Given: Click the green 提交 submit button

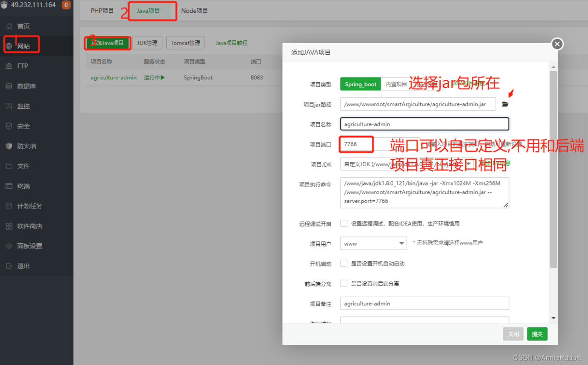Looking at the screenshot, I should pos(537,334).
